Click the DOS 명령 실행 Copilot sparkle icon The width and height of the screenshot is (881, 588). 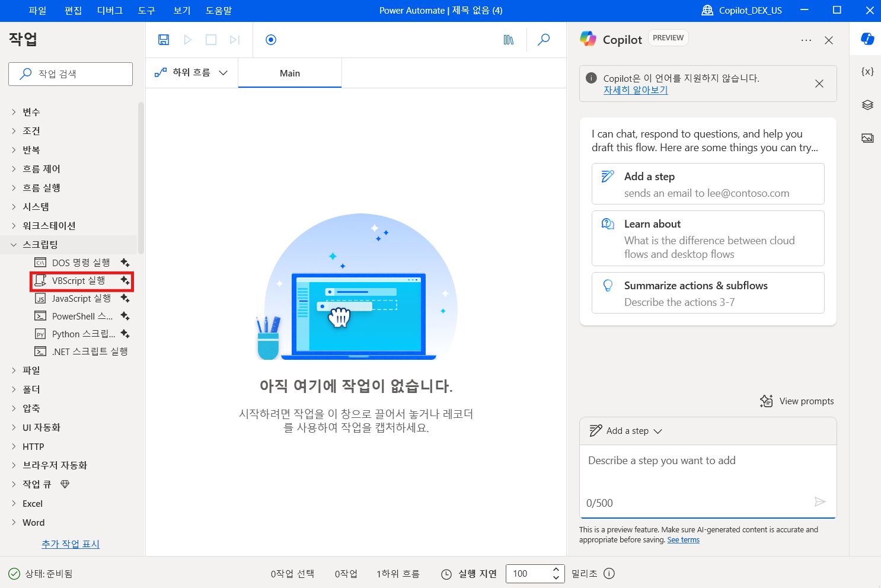click(x=125, y=263)
